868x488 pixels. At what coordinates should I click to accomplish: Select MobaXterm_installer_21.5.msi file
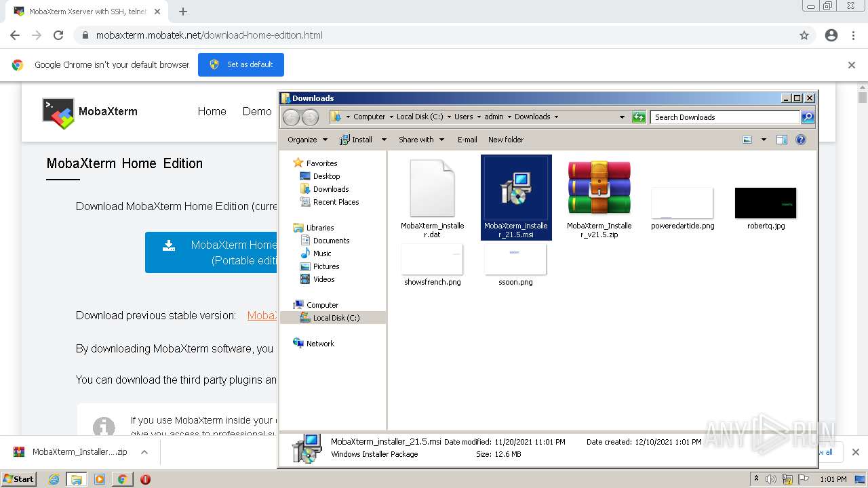coord(516,197)
